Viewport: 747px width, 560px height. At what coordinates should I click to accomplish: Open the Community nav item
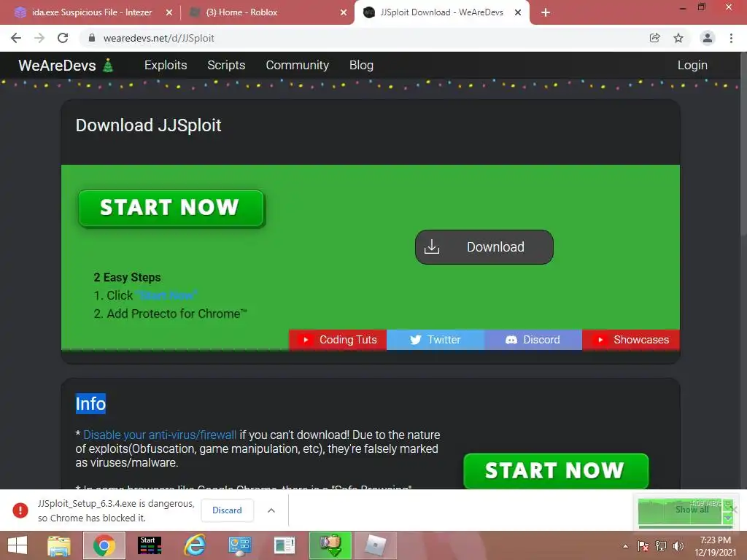coord(298,65)
